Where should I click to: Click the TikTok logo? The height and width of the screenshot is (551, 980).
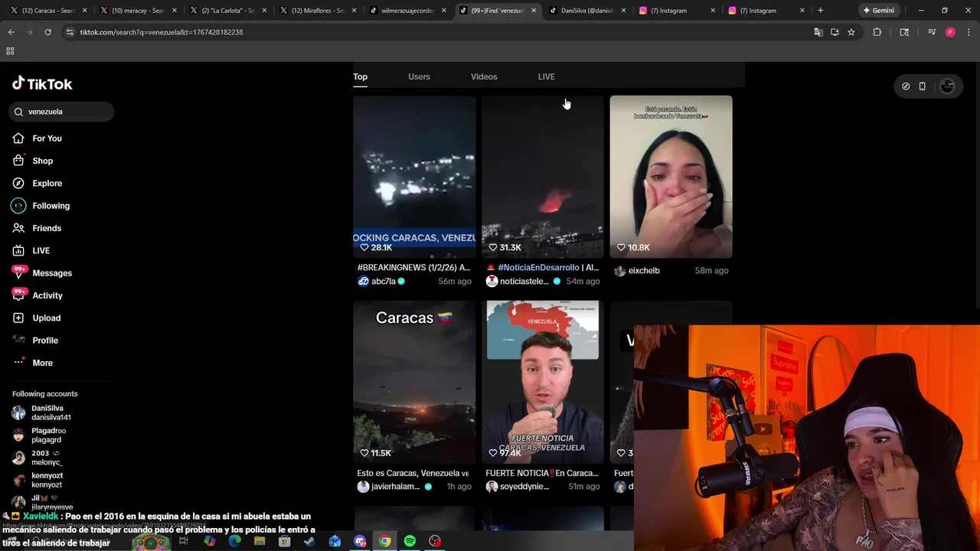42,84
